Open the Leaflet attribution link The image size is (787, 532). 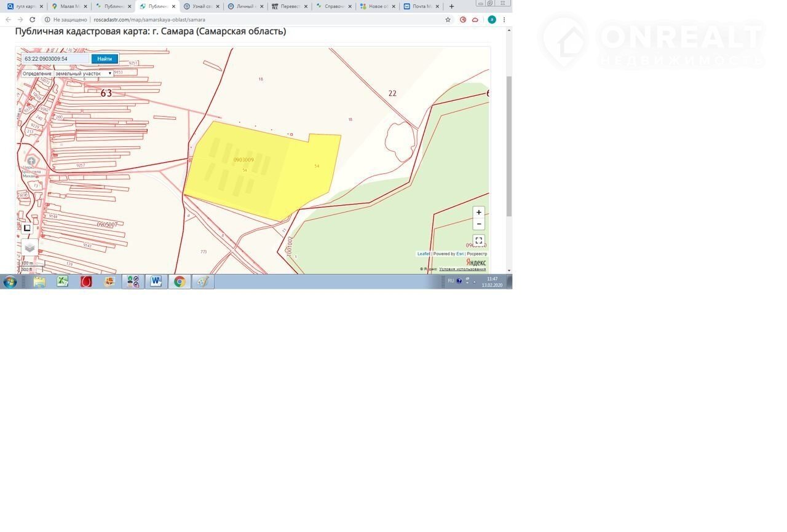point(424,254)
